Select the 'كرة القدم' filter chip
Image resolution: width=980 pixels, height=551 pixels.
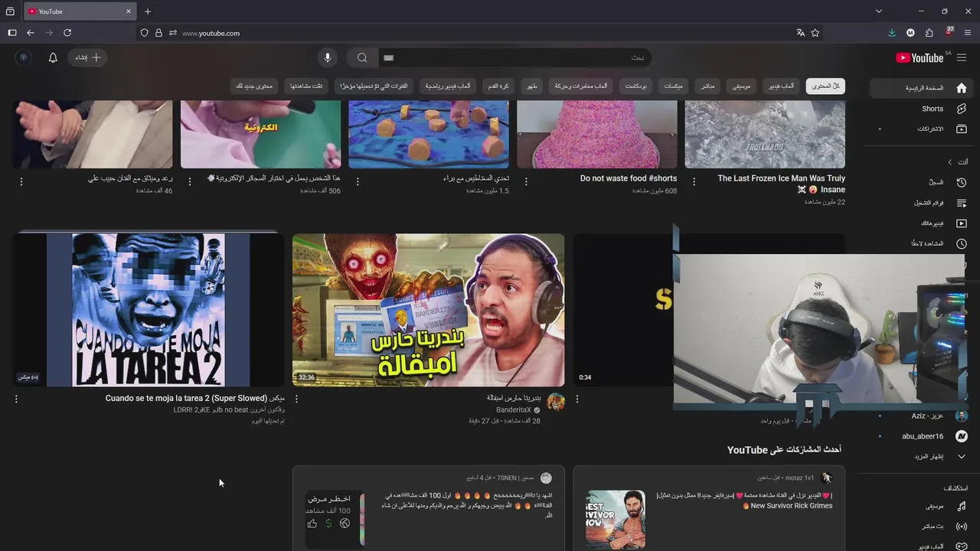tap(498, 86)
